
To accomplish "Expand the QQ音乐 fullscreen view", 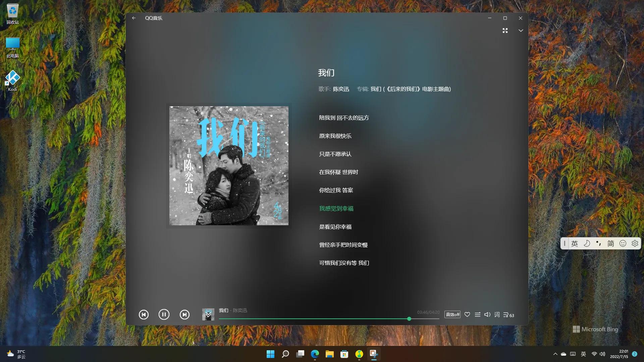I will (505, 30).
